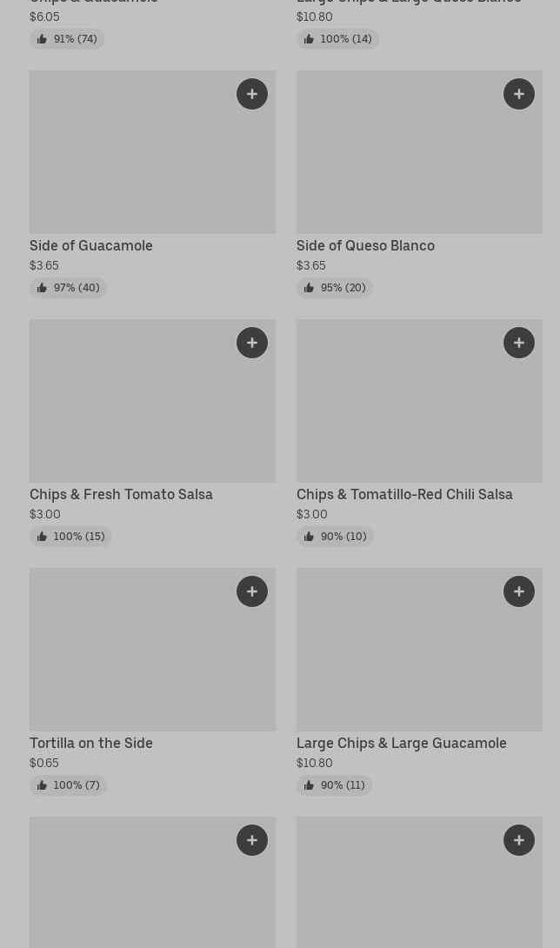Click the 90% (11) rating badge
560x948 pixels.
[334, 785]
